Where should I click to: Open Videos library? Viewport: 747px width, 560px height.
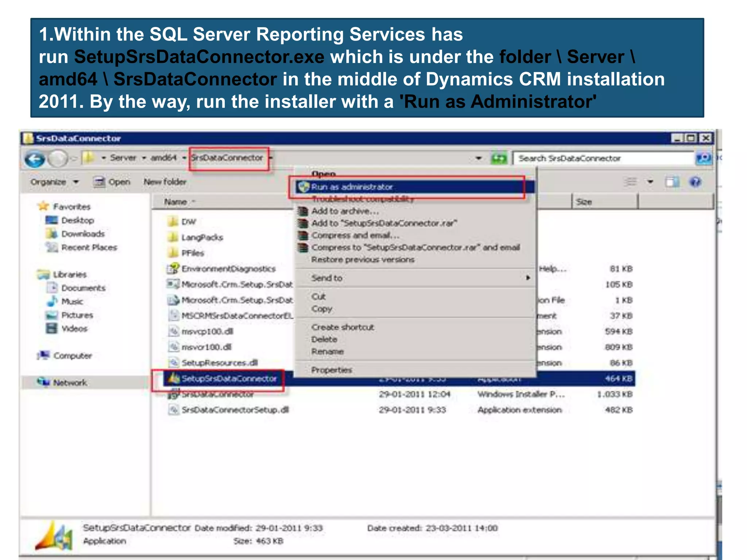(67, 328)
